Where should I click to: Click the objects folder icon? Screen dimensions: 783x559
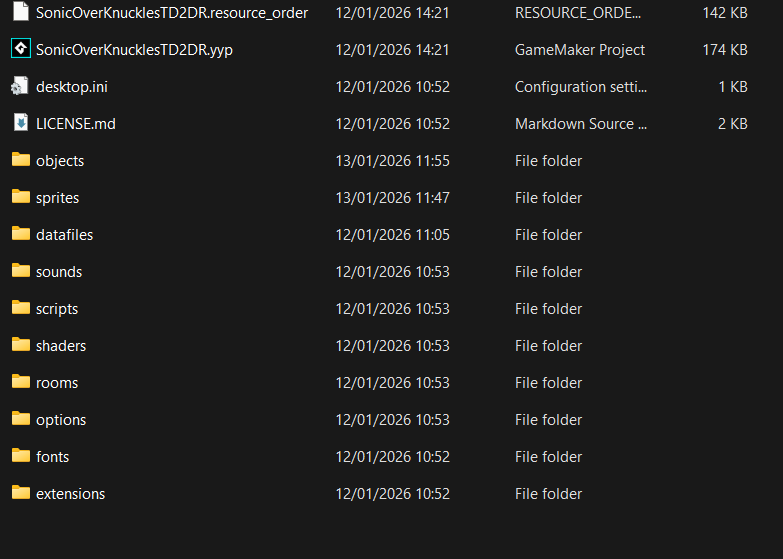click(21, 160)
